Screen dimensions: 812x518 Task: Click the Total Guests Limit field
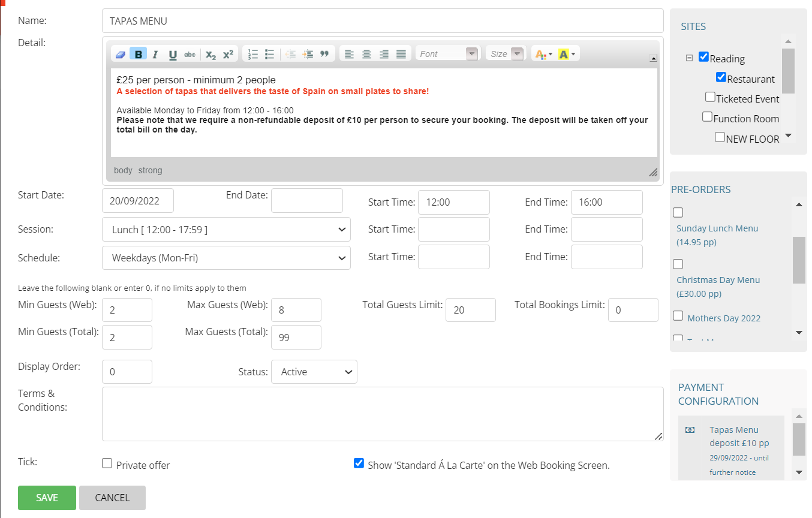[471, 310]
